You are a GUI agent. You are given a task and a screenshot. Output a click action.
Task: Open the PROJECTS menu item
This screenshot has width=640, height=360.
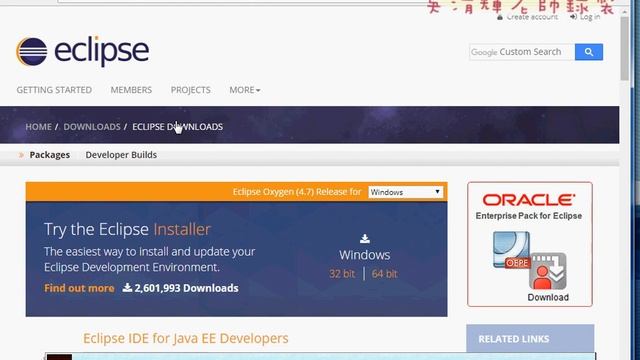tap(191, 90)
